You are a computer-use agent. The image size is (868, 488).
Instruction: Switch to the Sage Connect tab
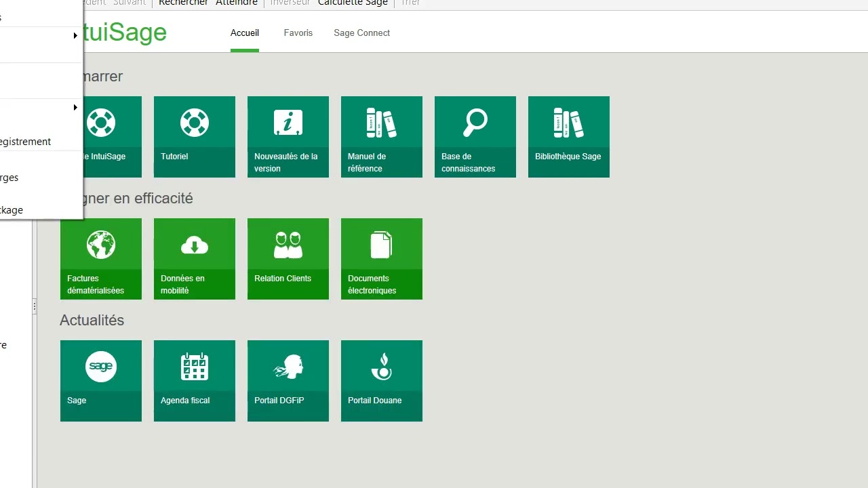pyautogui.click(x=362, y=33)
